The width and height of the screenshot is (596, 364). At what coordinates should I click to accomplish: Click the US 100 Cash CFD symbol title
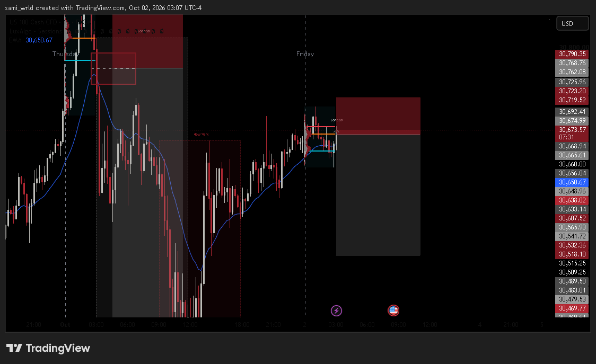coord(33,22)
